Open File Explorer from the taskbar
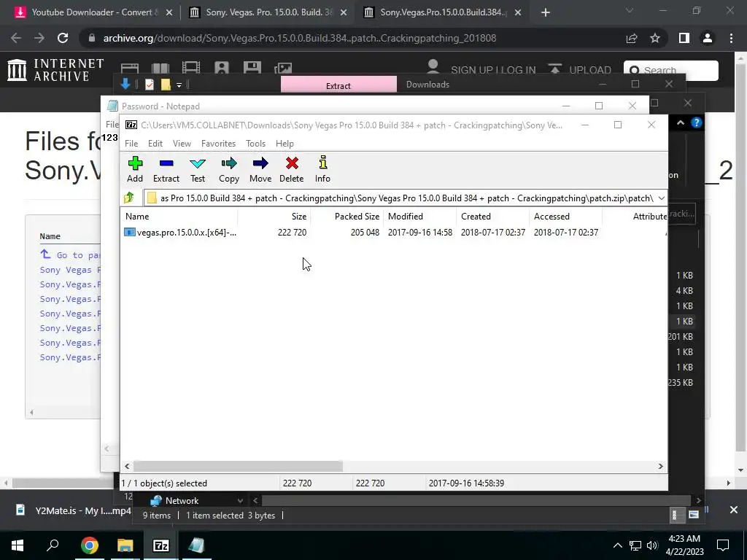 pyautogui.click(x=125, y=545)
